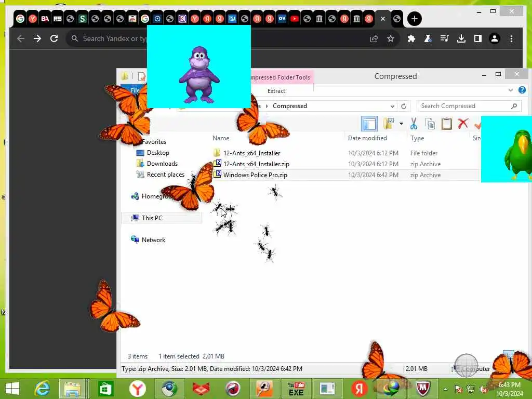Copy the selected file using copy icon
The height and width of the screenshot is (399, 532).
(x=430, y=124)
